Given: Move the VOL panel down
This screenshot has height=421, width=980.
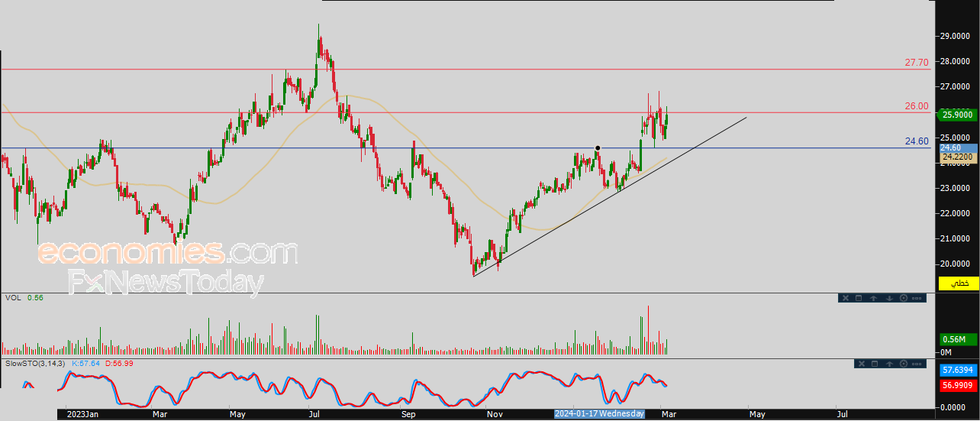Looking at the screenshot, I should [889, 298].
